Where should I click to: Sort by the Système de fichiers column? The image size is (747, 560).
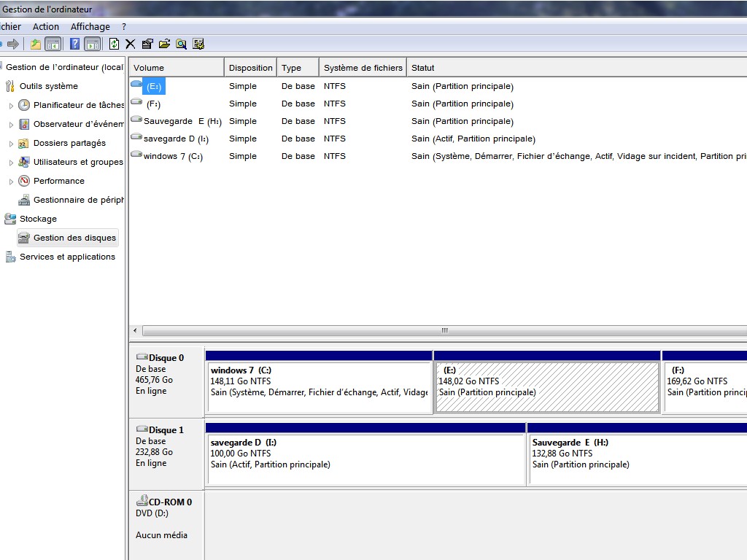[363, 68]
